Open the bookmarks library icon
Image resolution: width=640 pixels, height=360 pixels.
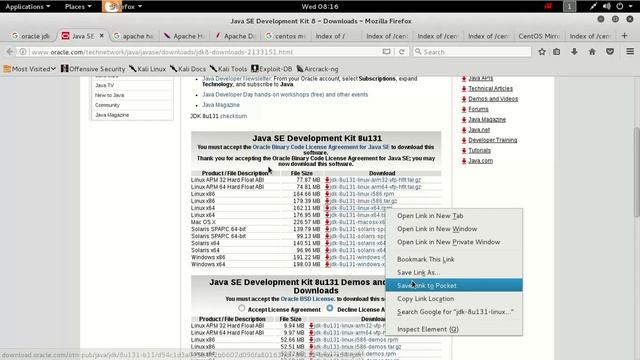point(557,52)
